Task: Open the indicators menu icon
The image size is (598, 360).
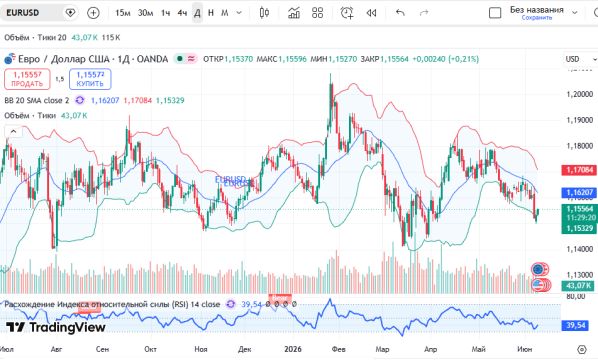Action: (294, 13)
